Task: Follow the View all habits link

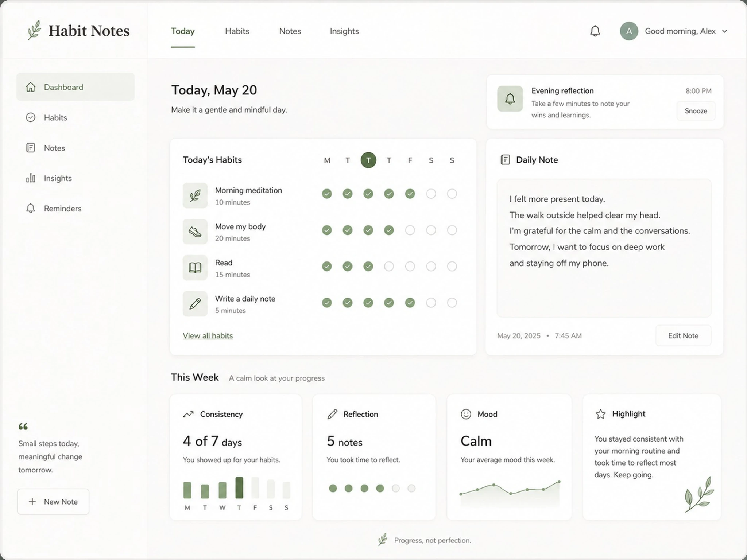Action: [208, 335]
